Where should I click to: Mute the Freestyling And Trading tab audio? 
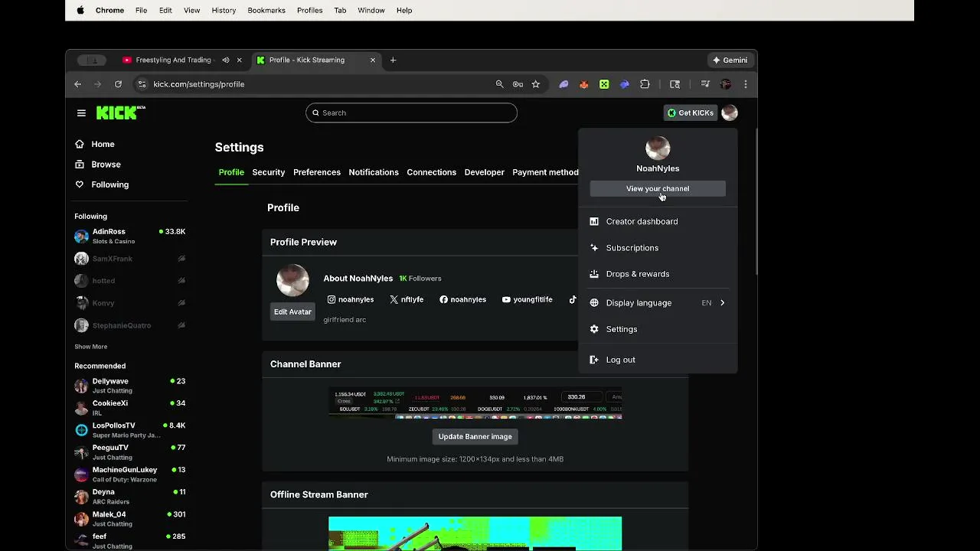225,60
